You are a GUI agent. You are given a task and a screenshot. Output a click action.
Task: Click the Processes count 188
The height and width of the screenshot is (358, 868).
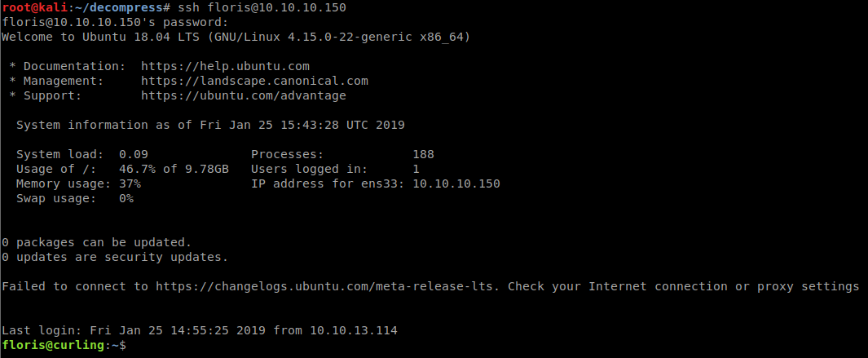[x=423, y=154]
